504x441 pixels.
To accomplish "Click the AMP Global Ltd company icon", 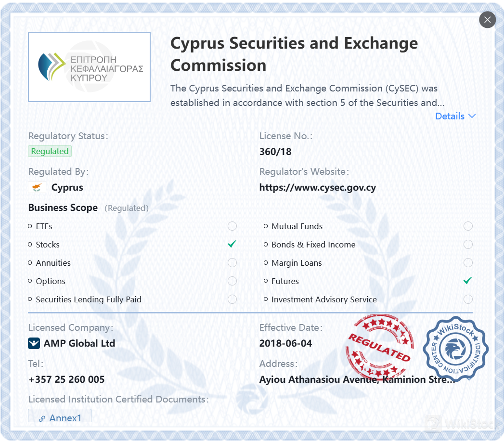I will 33,343.
